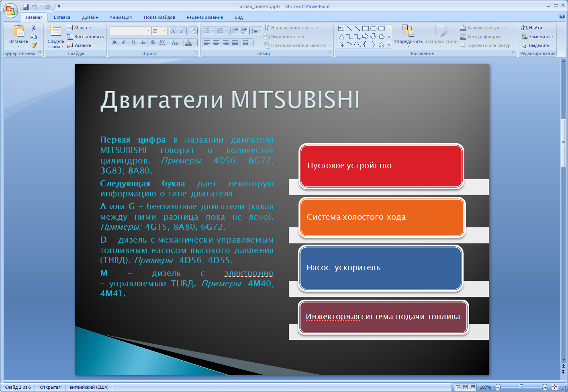The width and height of the screenshot is (568, 392).
Task: Open the Выделить selection dropdown
Action: point(537,45)
